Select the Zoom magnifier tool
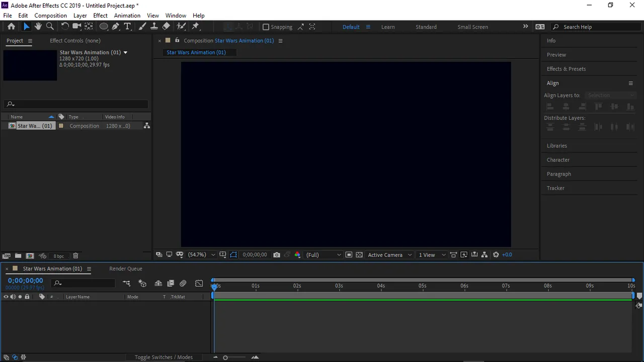Screen dimensions: 644x362 click(50, 27)
